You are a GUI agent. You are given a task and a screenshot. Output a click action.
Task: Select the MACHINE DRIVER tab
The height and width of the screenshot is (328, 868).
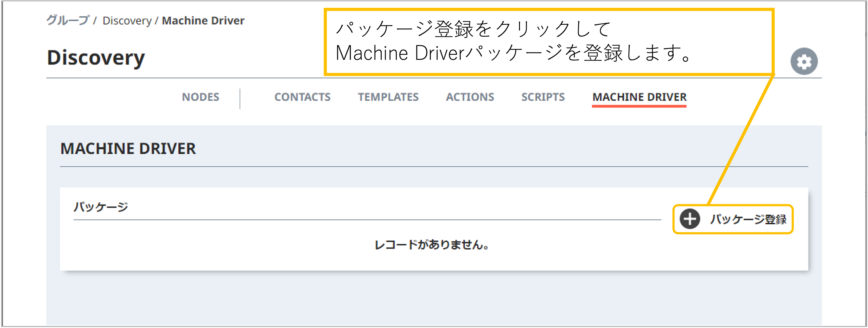pos(639,98)
